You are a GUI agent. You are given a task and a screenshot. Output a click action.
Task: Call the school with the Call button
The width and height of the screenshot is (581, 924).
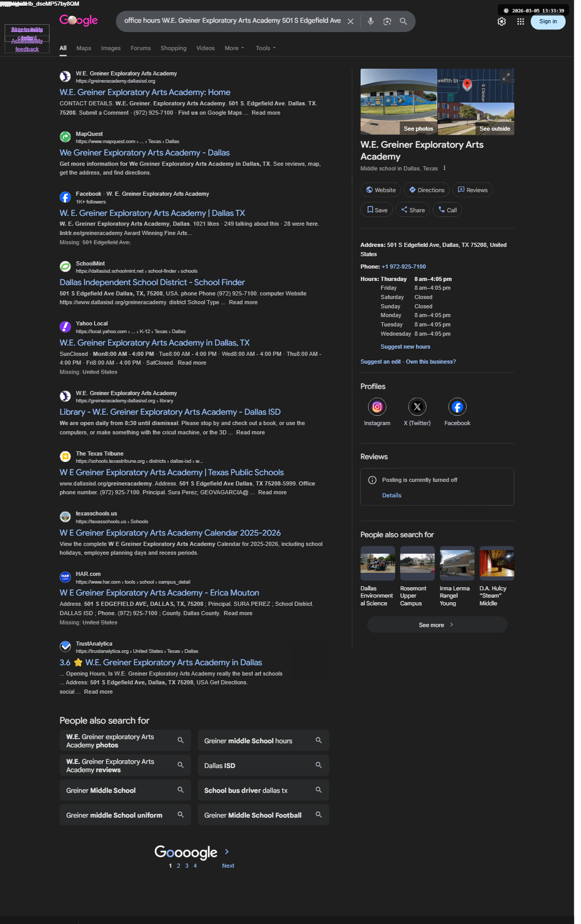coord(447,210)
